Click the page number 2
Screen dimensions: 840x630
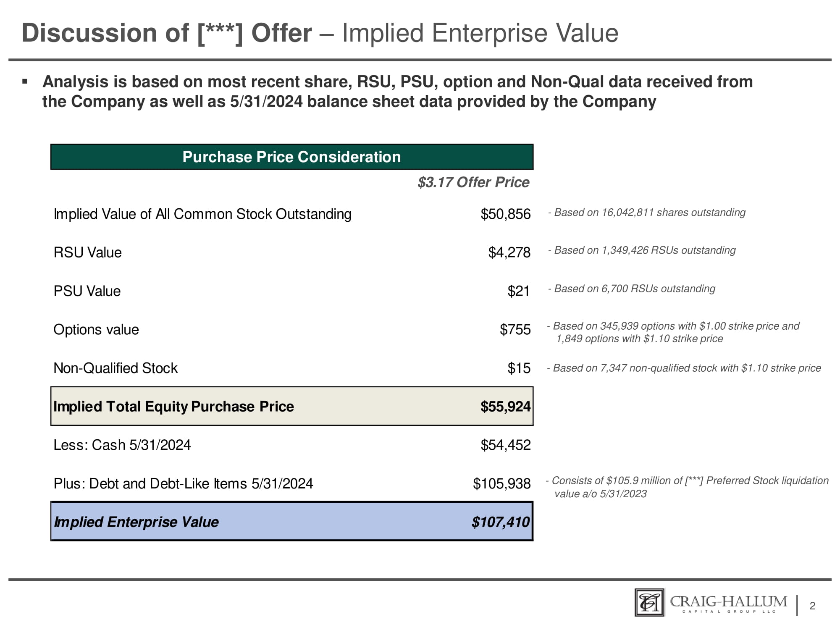click(812, 606)
